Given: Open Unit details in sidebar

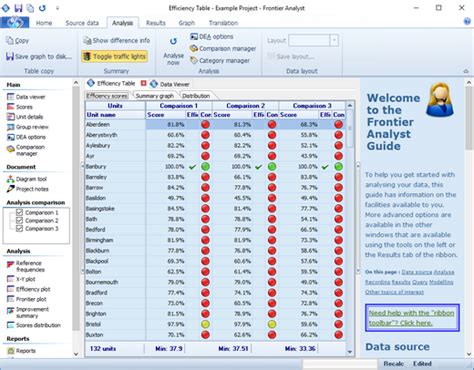Looking at the screenshot, I should pos(25,117).
